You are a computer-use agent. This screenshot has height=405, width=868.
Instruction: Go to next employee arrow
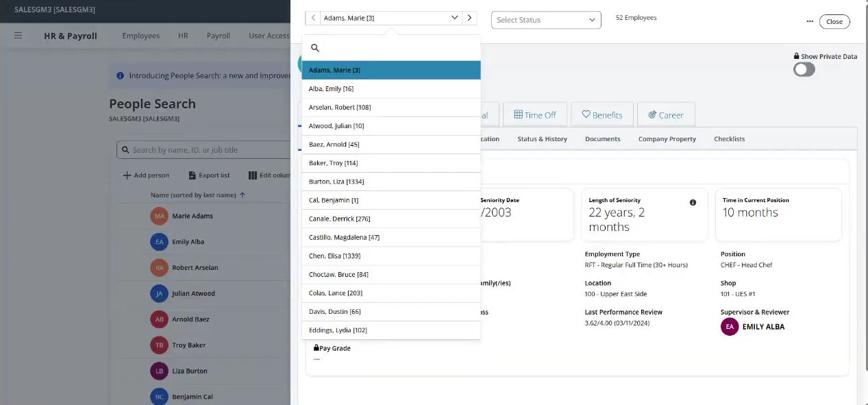point(469,18)
